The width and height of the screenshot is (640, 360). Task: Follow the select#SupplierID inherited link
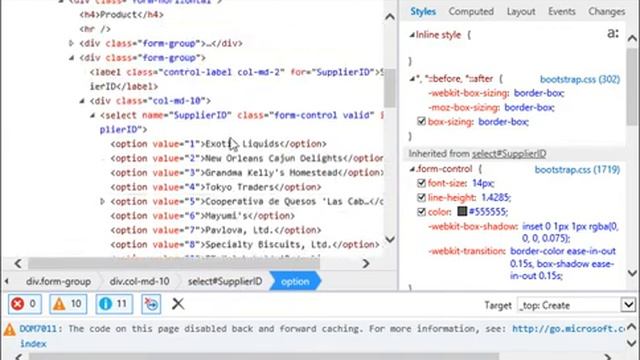coord(509,154)
